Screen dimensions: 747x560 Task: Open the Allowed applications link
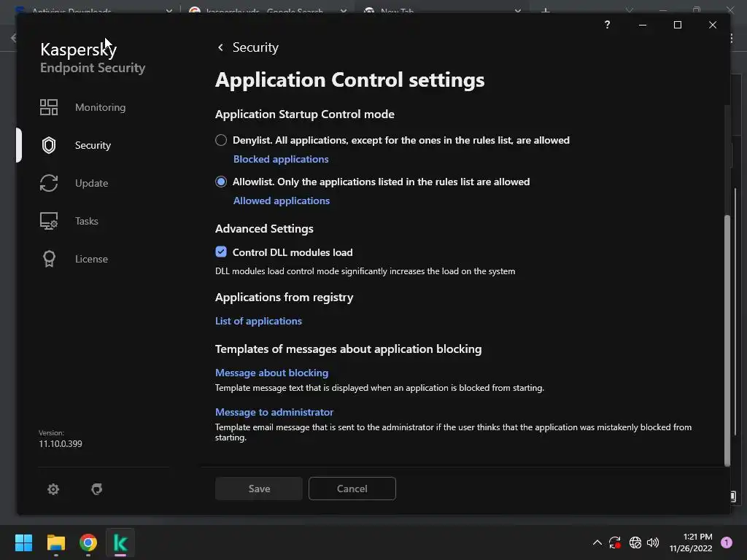pos(282,201)
